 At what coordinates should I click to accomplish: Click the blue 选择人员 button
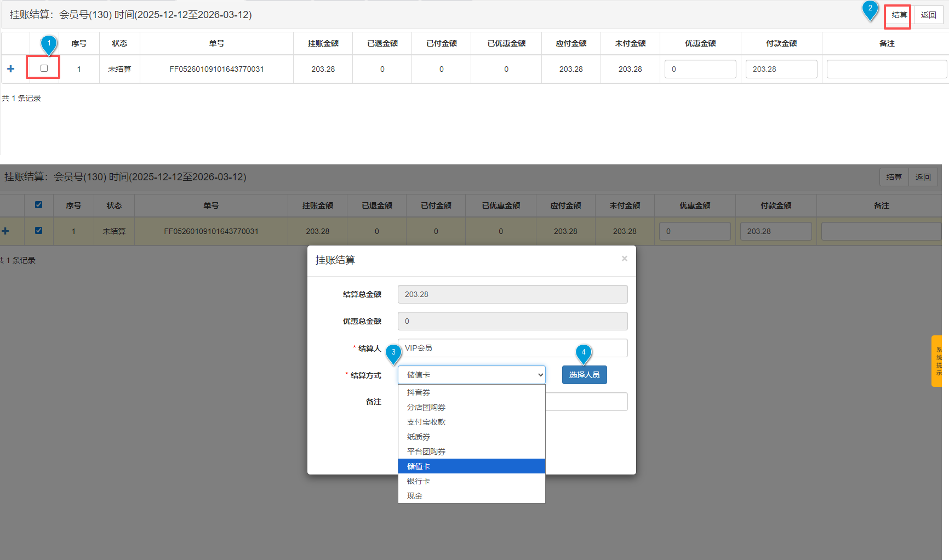[x=584, y=375]
